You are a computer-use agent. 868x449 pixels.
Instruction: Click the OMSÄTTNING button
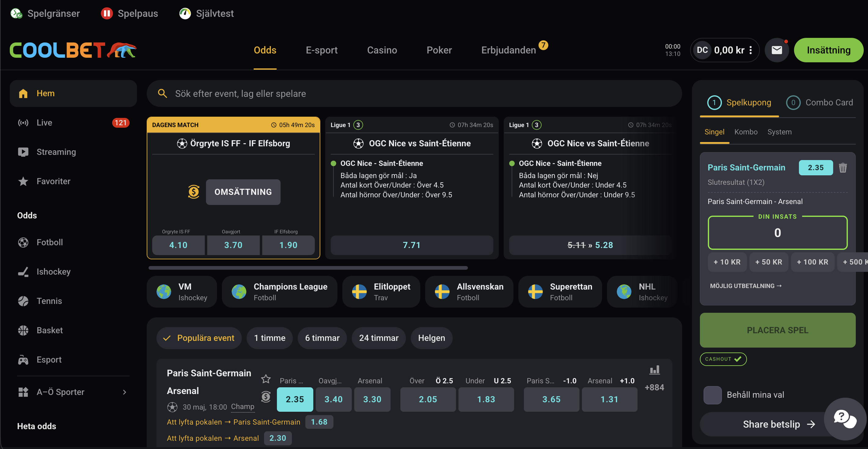click(x=243, y=192)
